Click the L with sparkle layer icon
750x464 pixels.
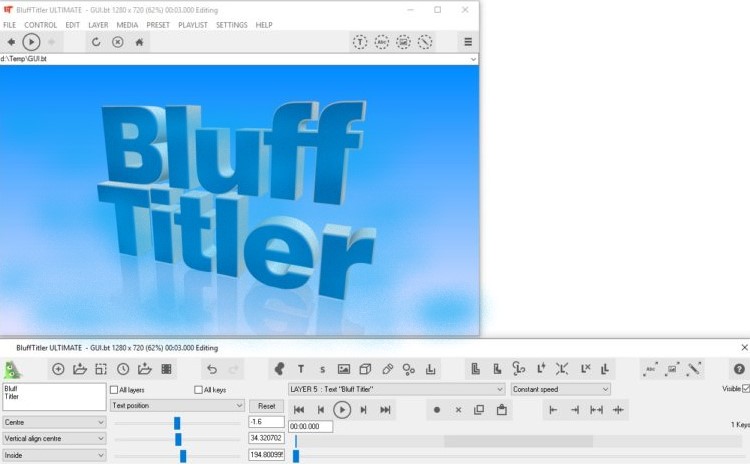[x=541, y=368]
